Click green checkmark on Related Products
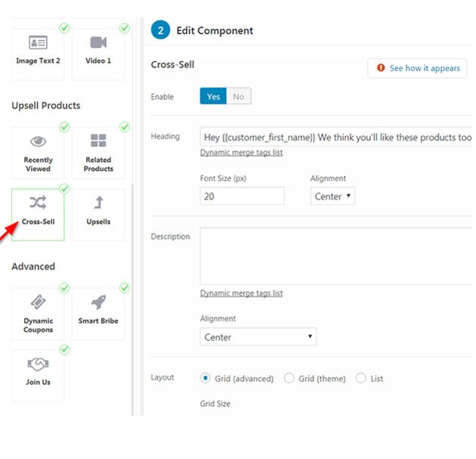 tap(125, 127)
